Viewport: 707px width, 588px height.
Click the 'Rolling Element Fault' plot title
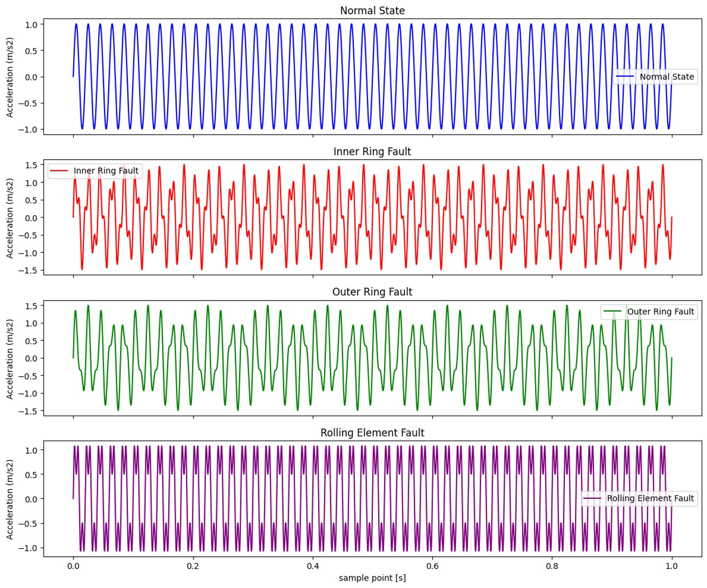pyautogui.click(x=372, y=433)
